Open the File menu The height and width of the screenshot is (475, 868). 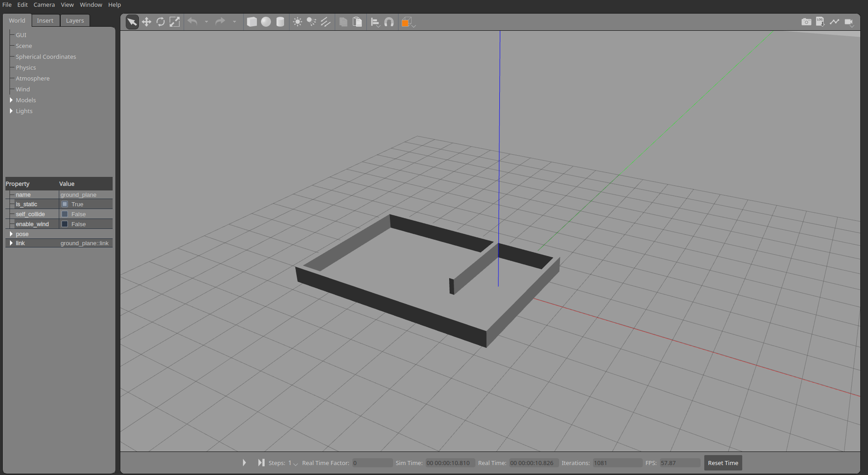point(7,5)
